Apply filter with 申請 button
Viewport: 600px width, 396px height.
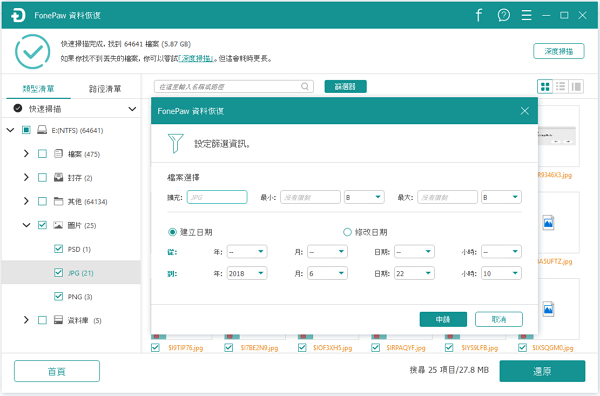click(x=443, y=319)
